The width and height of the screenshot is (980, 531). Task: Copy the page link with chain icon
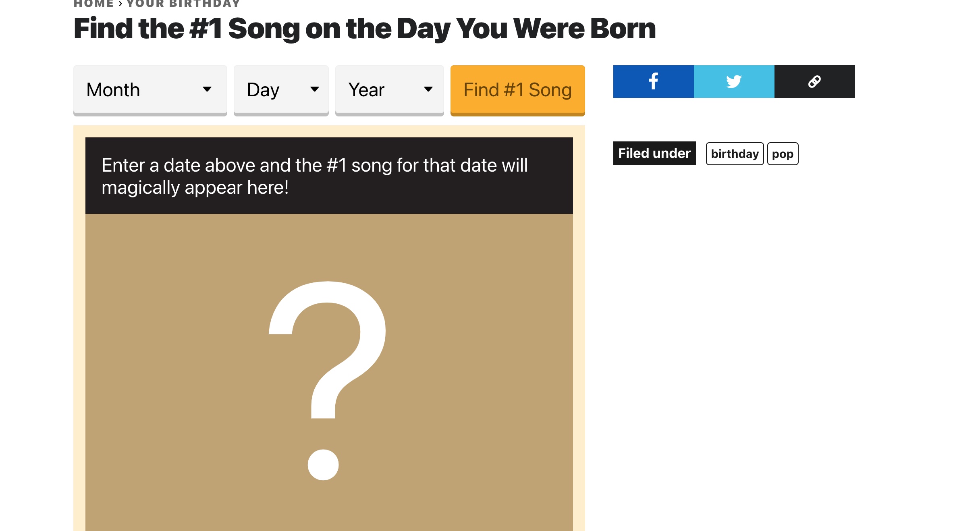(x=814, y=81)
